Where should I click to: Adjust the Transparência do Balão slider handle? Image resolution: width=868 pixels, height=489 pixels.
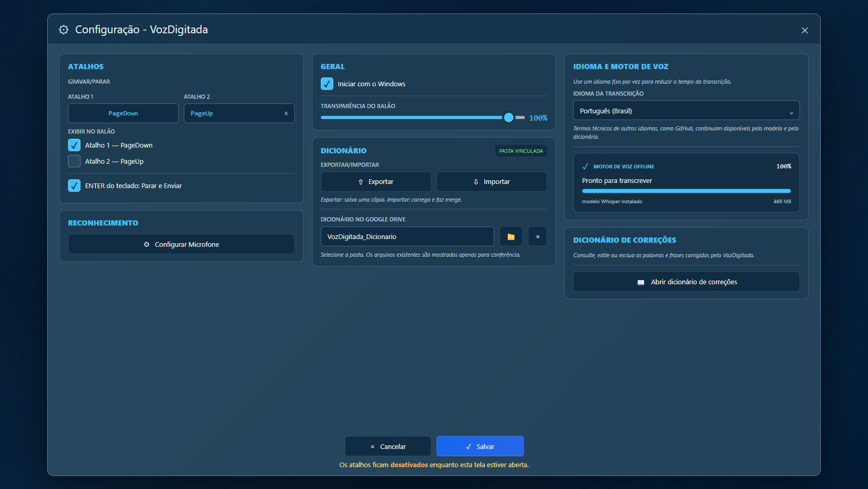509,117
